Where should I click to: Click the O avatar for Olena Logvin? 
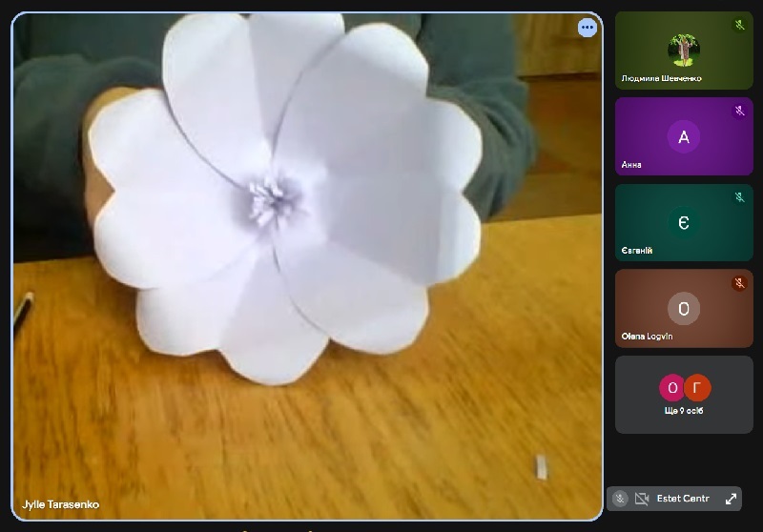pos(684,309)
